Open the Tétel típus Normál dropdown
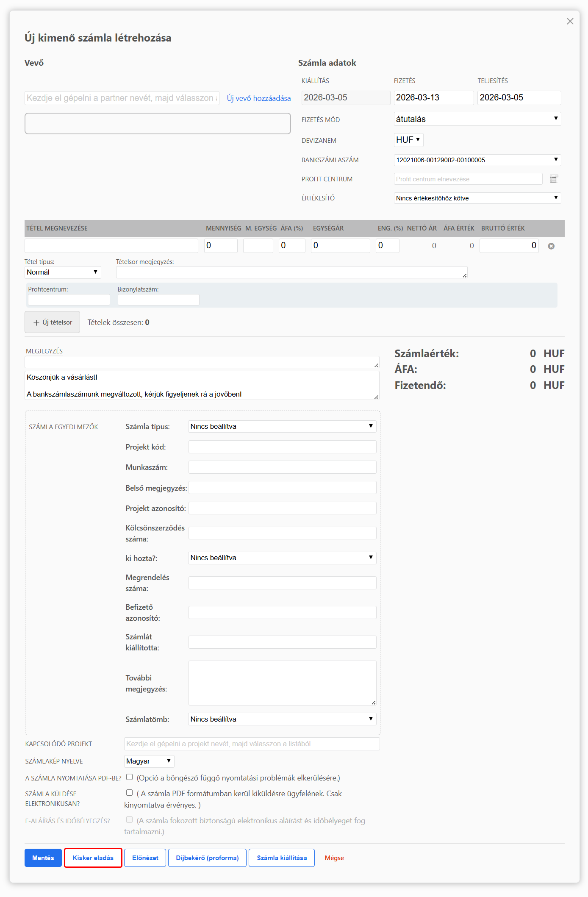This screenshot has height=897, width=588. click(62, 272)
